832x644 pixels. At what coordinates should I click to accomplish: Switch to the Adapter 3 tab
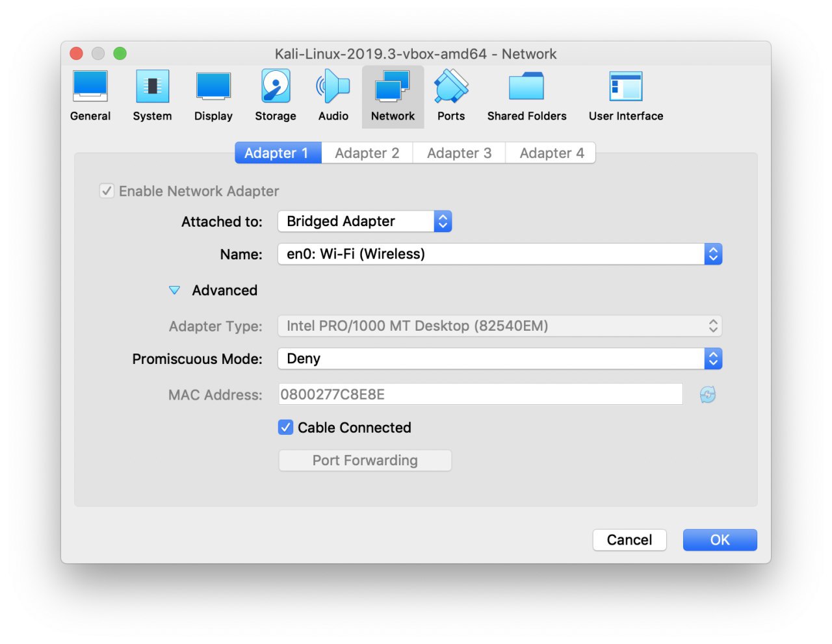pyautogui.click(x=460, y=153)
